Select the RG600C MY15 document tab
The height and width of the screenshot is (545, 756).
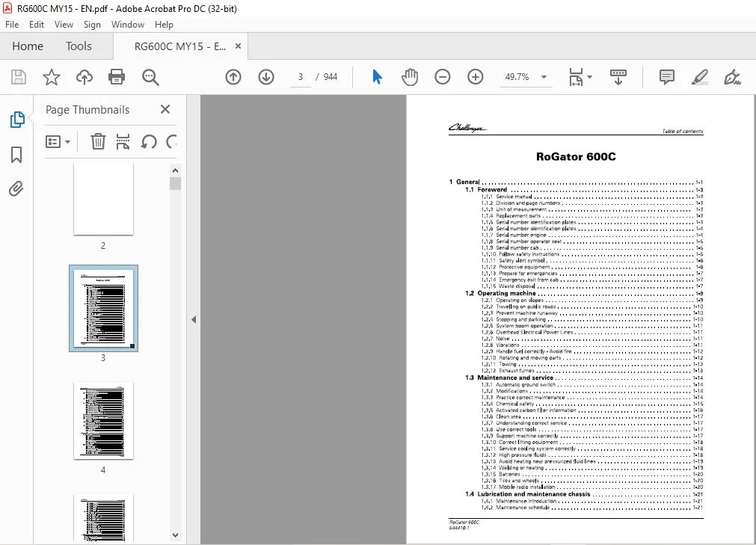pyautogui.click(x=179, y=47)
